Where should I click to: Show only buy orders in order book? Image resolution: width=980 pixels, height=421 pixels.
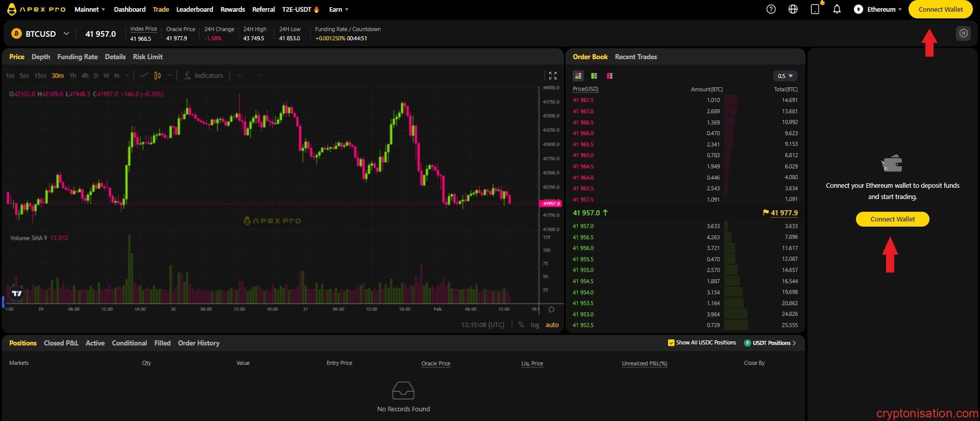pyautogui.click(x=594, y=76)
